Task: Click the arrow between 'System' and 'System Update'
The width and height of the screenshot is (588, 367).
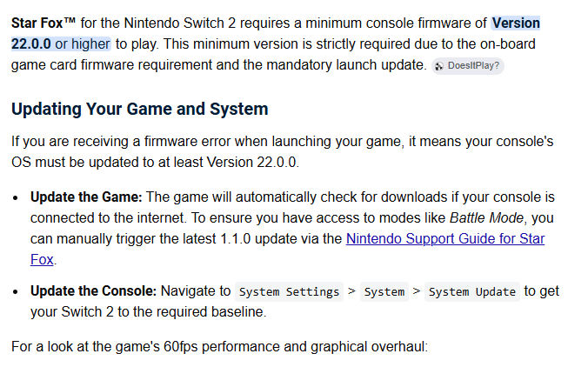Action: click(417, 291)
